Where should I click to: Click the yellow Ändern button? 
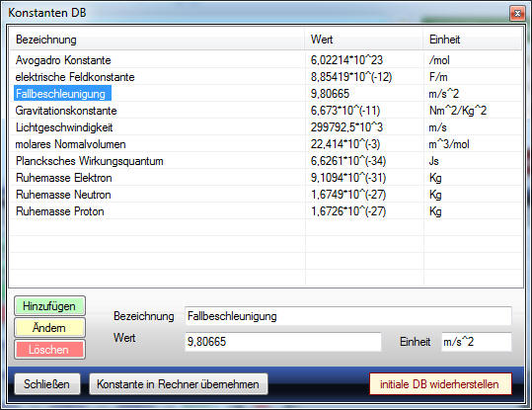(x=49, y=328)
